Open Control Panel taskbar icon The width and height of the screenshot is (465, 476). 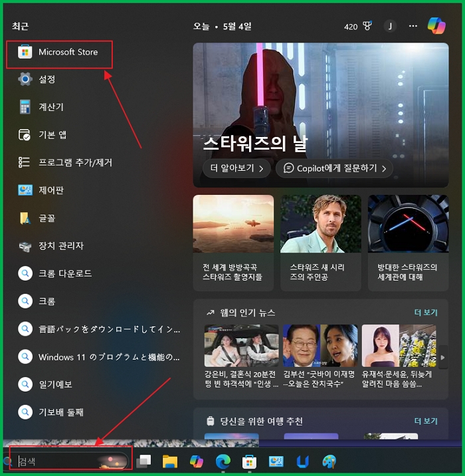(x=276, y=461)
